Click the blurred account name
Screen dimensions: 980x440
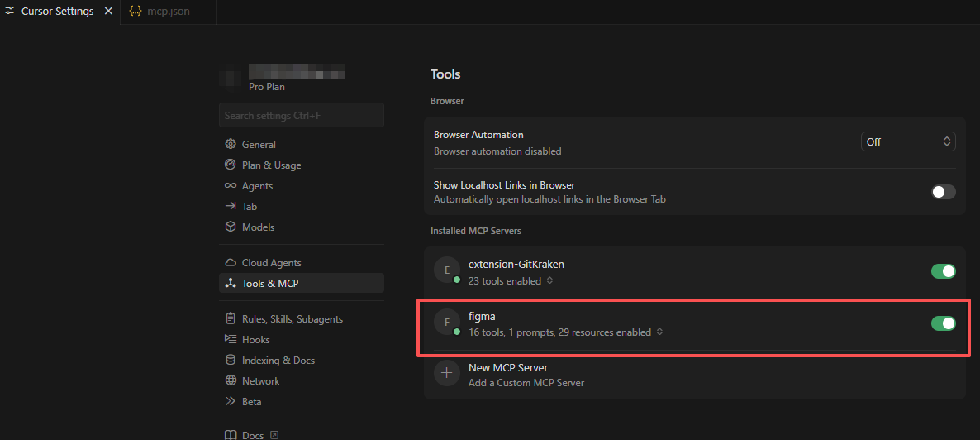[297, 71]
